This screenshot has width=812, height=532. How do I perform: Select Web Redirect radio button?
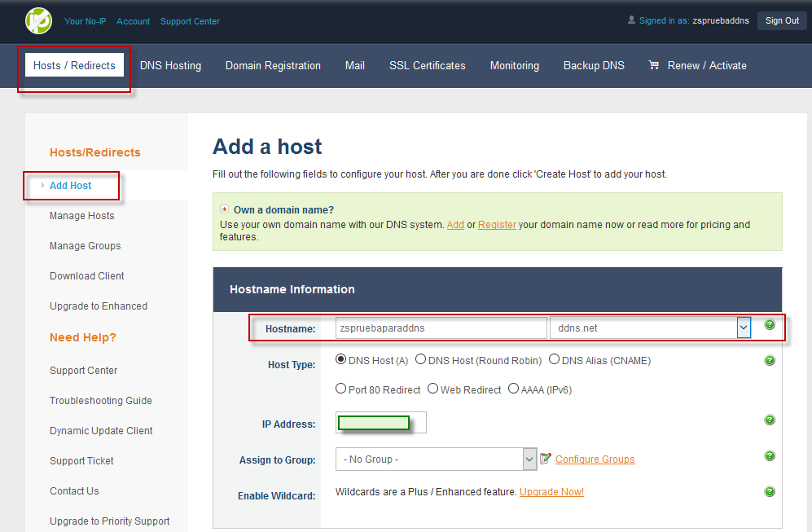point(433,389)
